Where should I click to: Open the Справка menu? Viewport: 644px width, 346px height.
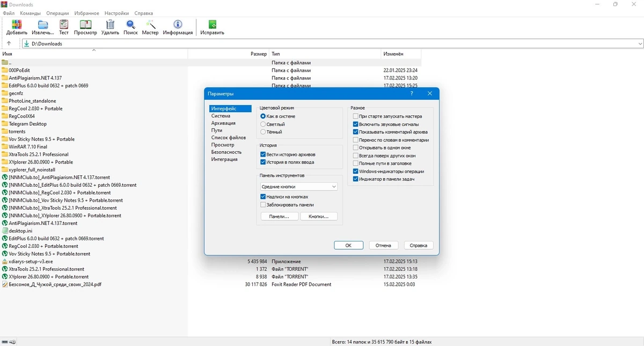143,13
